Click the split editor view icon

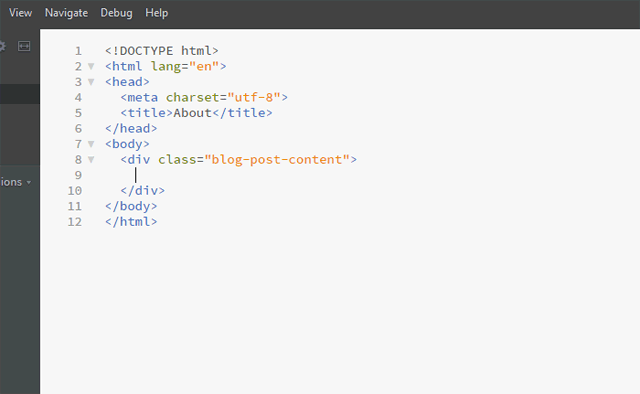[24, 46]
